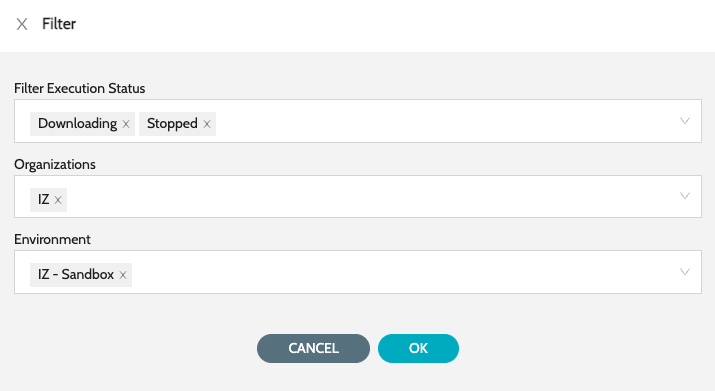
Task: Click the Filter Execution Status label
Action: [x=79, y=89]
